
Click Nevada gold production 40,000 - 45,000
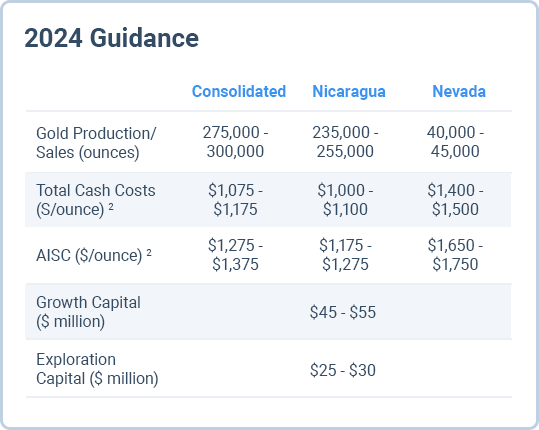455,142
